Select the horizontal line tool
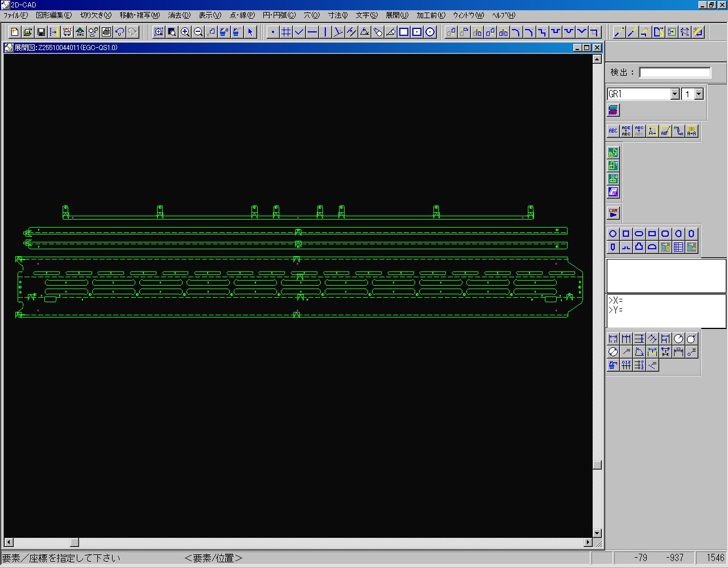The width and height of the screenshot is (728, 568). [x=312, y=32]
